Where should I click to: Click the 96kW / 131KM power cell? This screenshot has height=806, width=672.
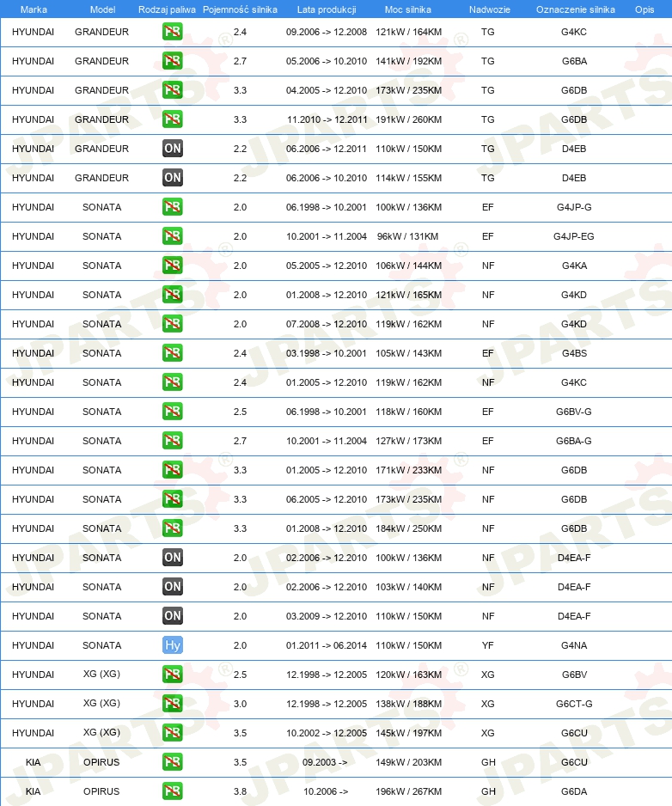[407, 236]
